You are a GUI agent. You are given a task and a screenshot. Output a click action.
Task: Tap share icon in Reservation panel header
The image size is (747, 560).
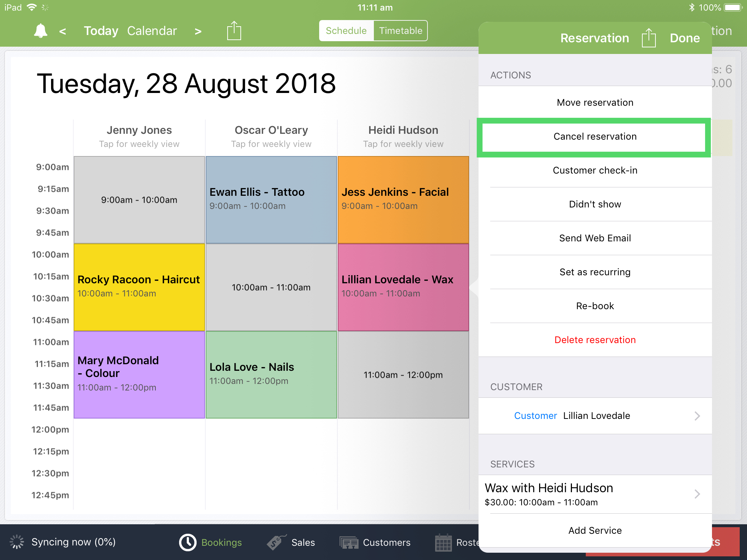tap(649, 38)
